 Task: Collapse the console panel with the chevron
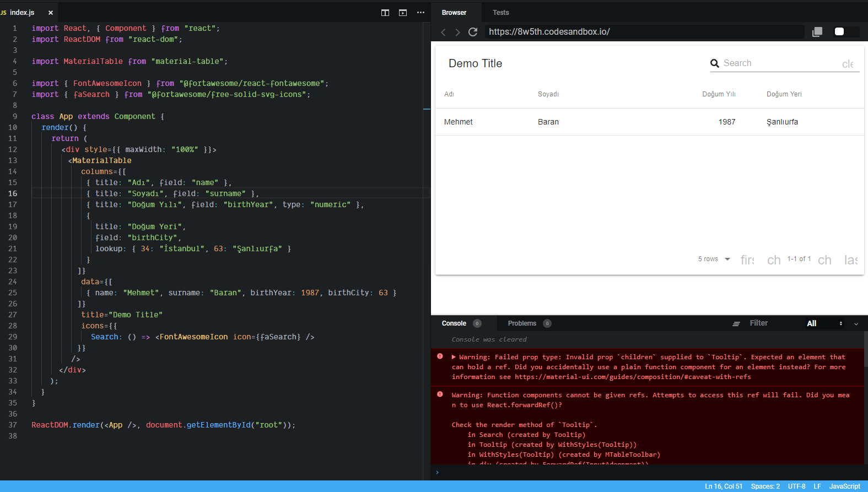pyautogui.click(x=856, y=324)
